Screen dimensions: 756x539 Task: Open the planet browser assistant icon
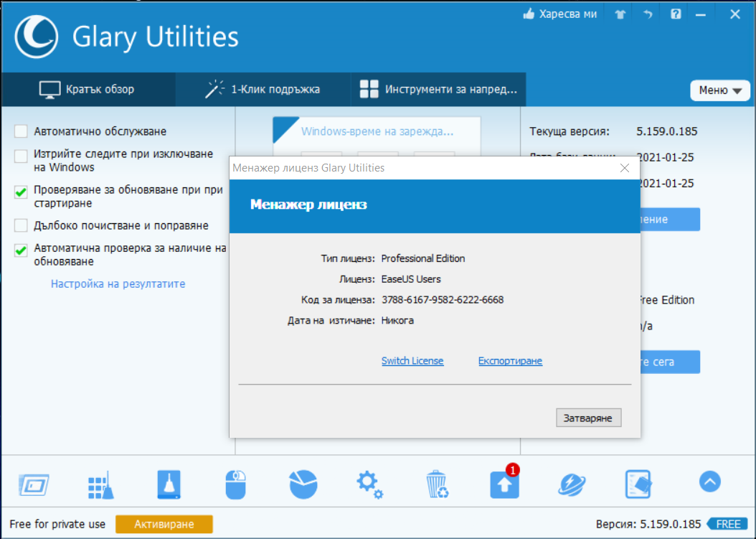point(572,484)
